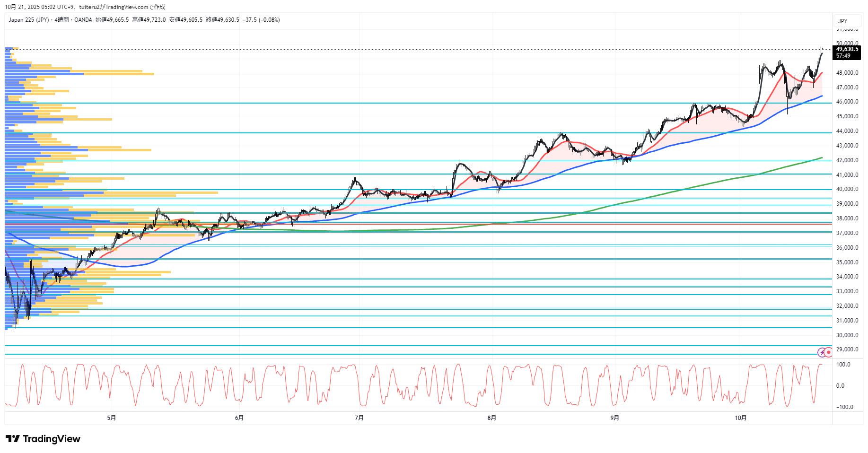Click the 29,000.0 price scale label
Image resolution: width=868 pixels, height=453 pixels.
(x=847, y=349)
